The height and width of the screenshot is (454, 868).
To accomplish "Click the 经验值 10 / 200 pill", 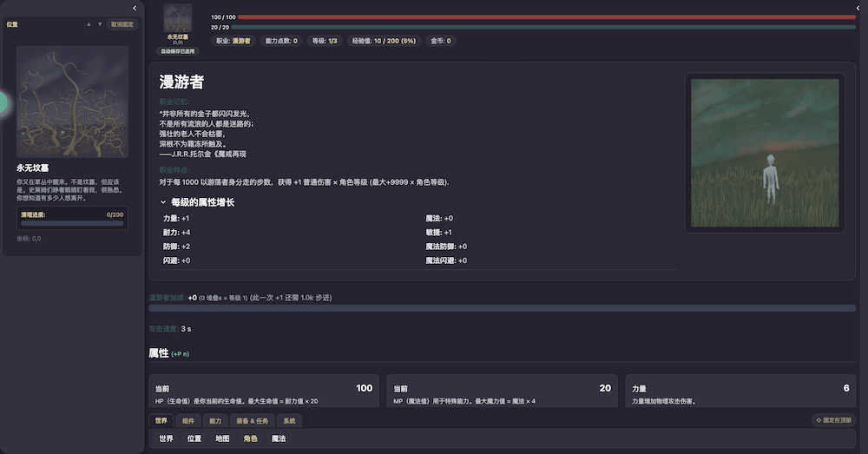I will pos(384,41).
